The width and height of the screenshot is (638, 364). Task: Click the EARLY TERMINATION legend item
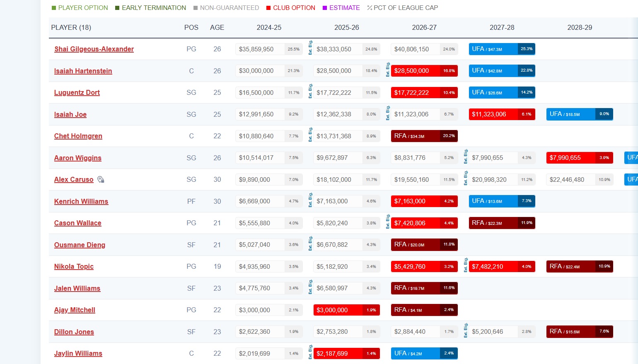(x=151, y=8)
